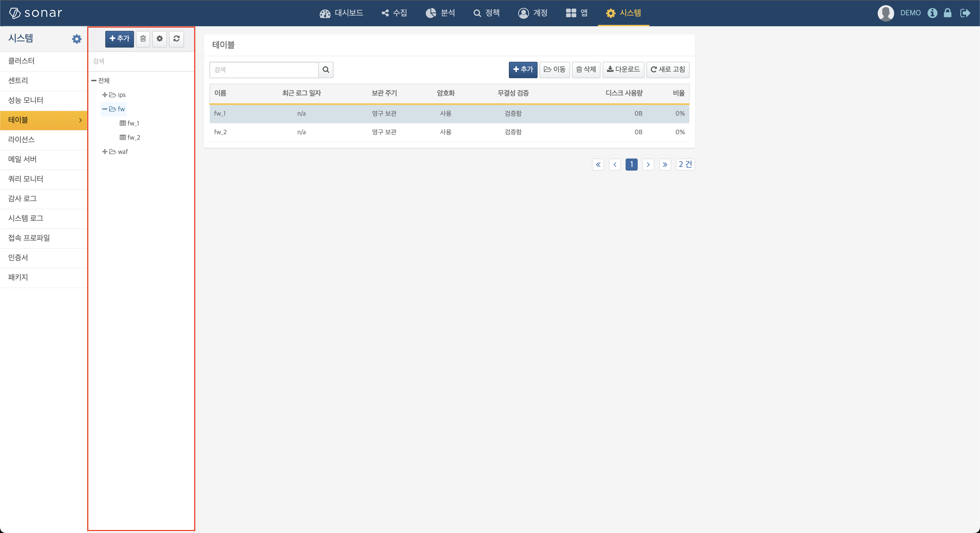Click the DEMO user avatar
The width and height of the screenshot is (980, 533).
pyautogui.click(x=885, y=13)
